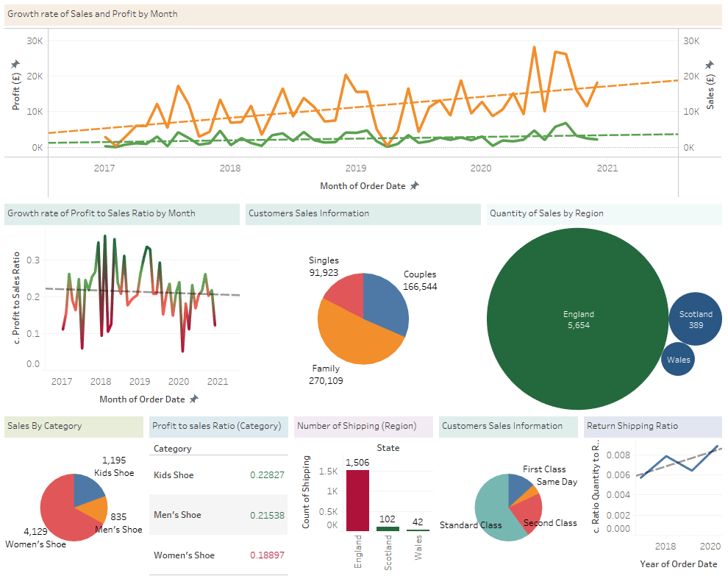Image resolution: width=728 pixels, height=576 pixels.
Task: Select the Women's Shoe ratio value 0.18897
Action: 266,555
